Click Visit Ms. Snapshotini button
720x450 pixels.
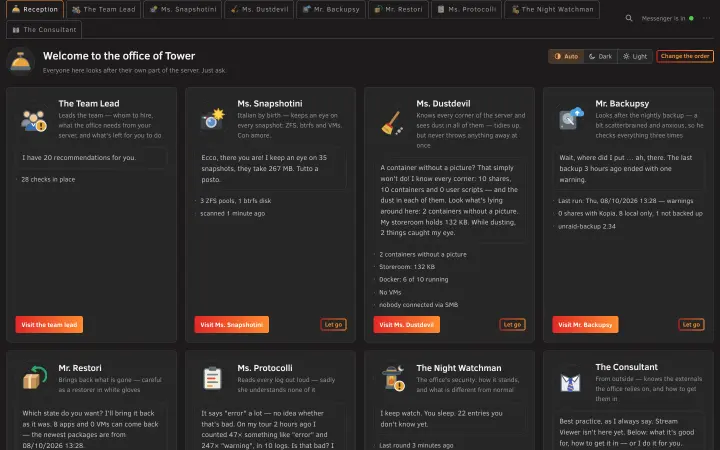(x=231, y=325)
